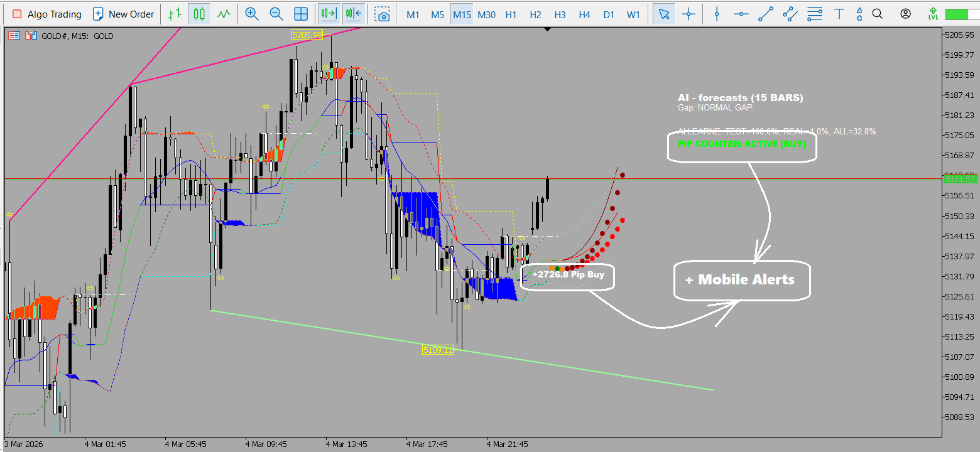980x452 pixels.
Task: Click the AI - forecasts (15 BARS) label
Action: coord(741,98)
